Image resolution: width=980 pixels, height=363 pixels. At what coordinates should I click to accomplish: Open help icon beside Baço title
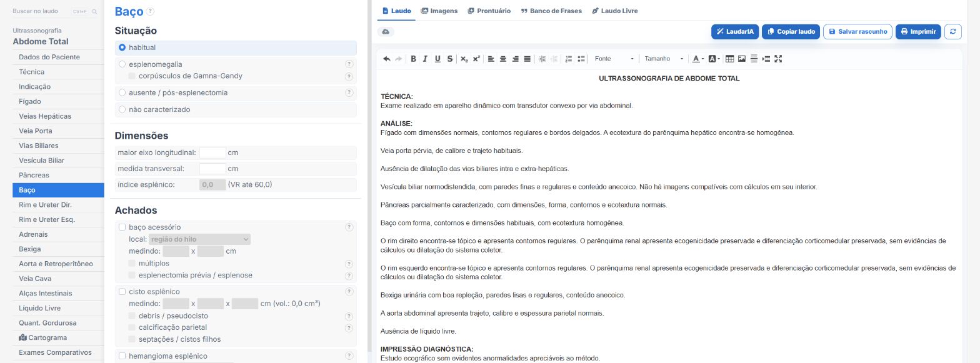coord(150,11)
